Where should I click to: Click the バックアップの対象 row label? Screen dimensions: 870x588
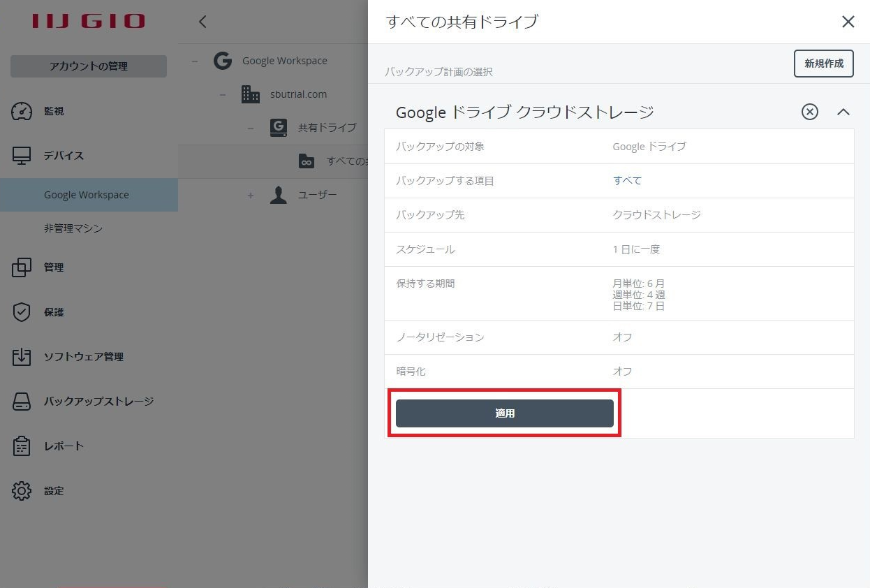(x=440, y=146)
